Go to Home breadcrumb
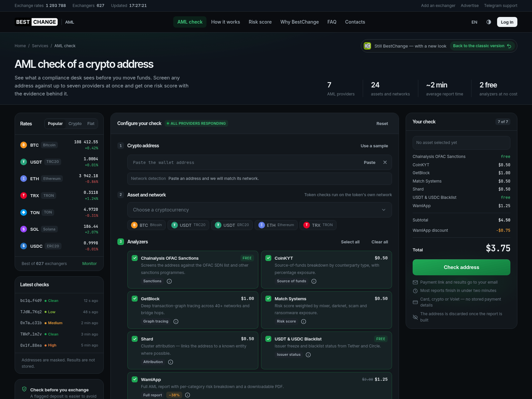This screenshot has width=532, height=399. click(x=20, y=46)
